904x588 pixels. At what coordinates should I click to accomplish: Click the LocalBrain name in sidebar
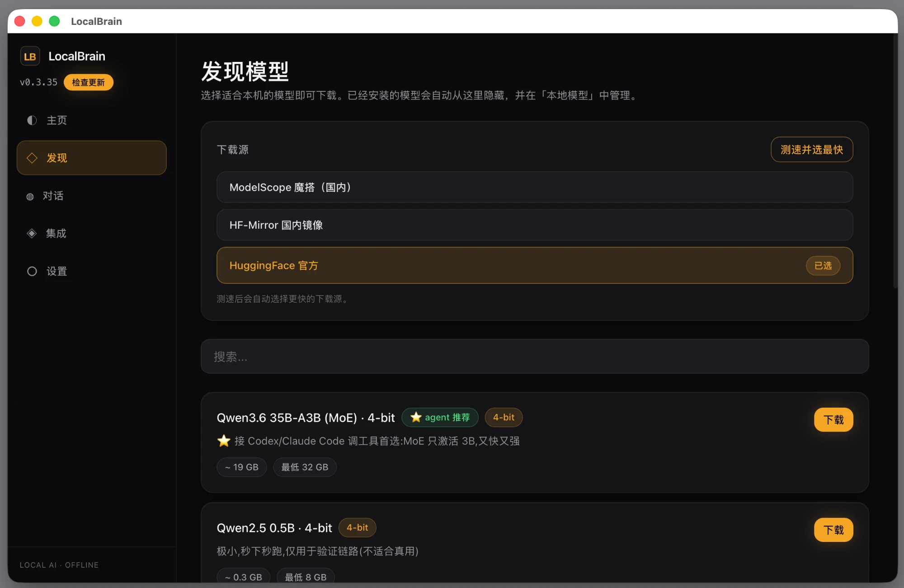77,56
